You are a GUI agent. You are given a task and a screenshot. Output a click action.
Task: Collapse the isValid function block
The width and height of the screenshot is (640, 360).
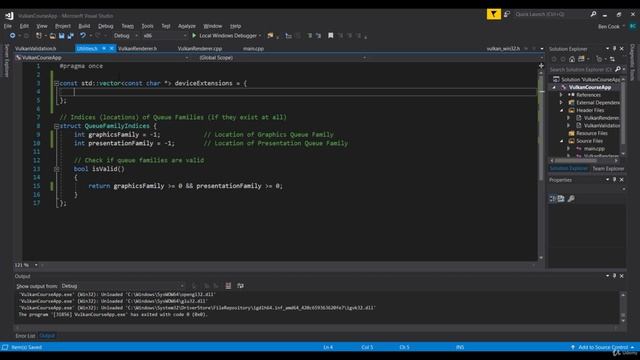[57, 169]
